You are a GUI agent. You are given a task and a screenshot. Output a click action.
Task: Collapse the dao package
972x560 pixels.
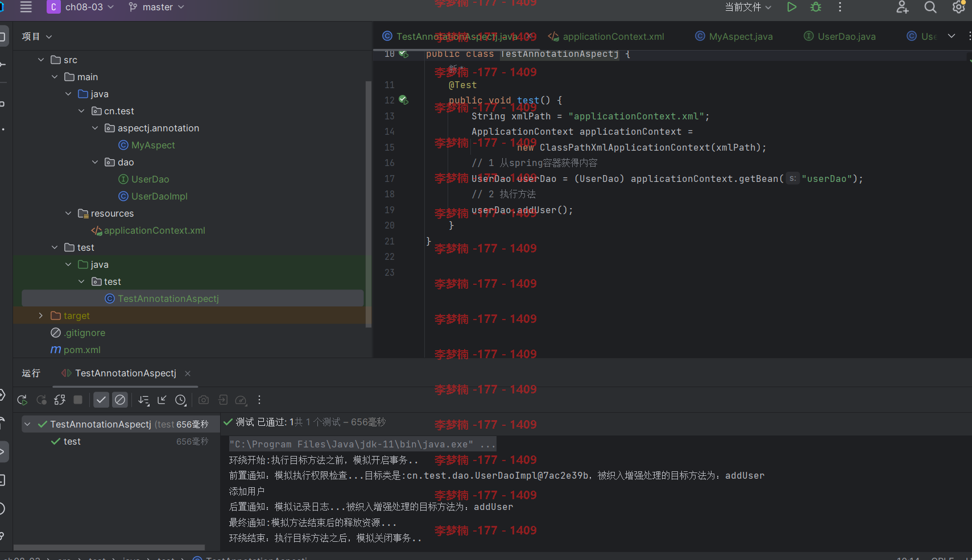(95, 162)
